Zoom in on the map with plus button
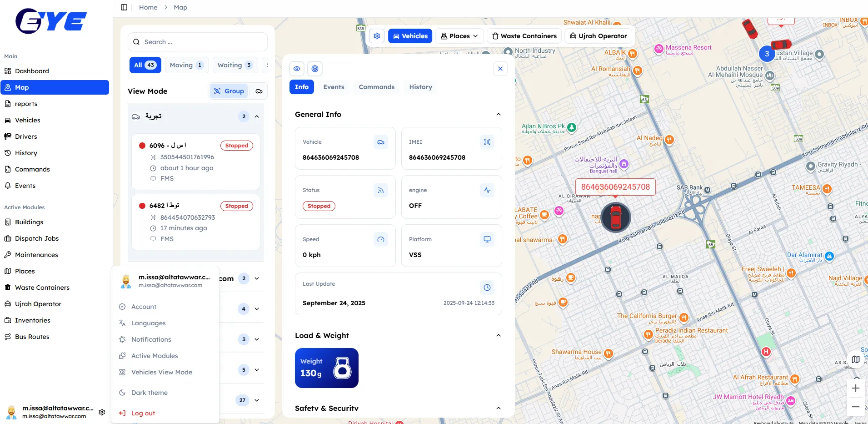Viewport: 868px width, 424px height. (855, 388)
